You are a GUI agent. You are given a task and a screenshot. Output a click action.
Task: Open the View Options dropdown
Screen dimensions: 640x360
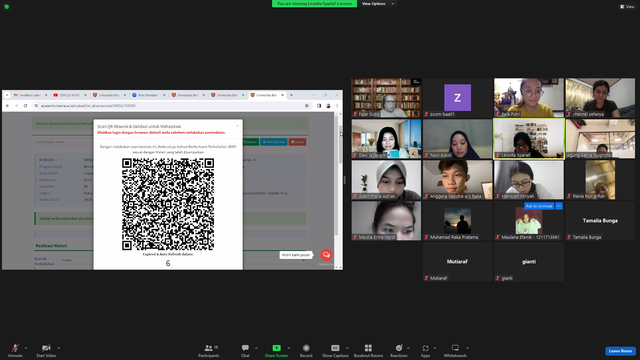click(378, 4)
